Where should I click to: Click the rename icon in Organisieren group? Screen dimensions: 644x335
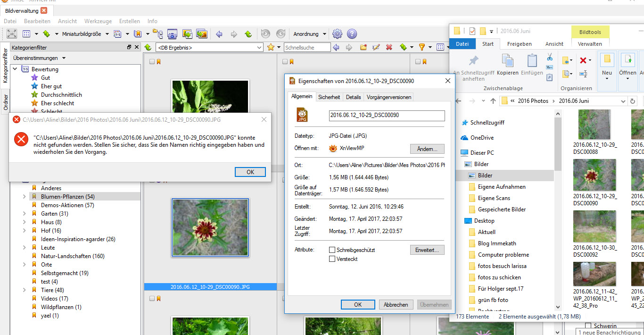(x=583, y=74)
